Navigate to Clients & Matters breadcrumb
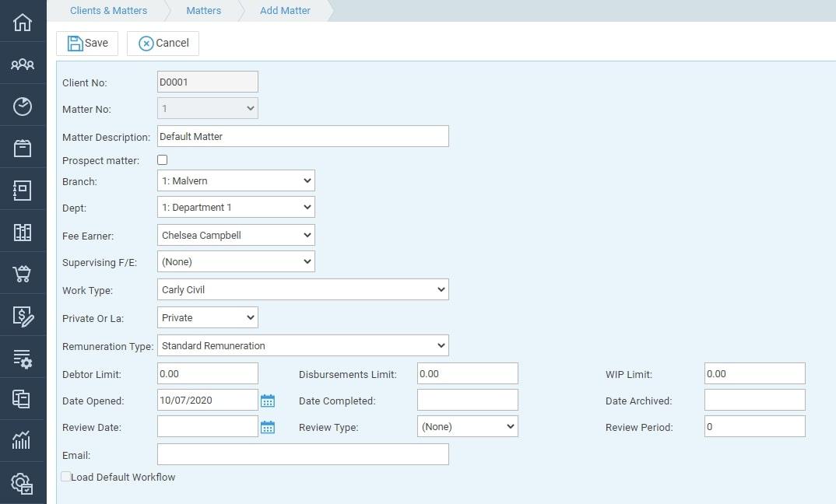This screenshot has width=836, height=504. (x=107, y=11)
